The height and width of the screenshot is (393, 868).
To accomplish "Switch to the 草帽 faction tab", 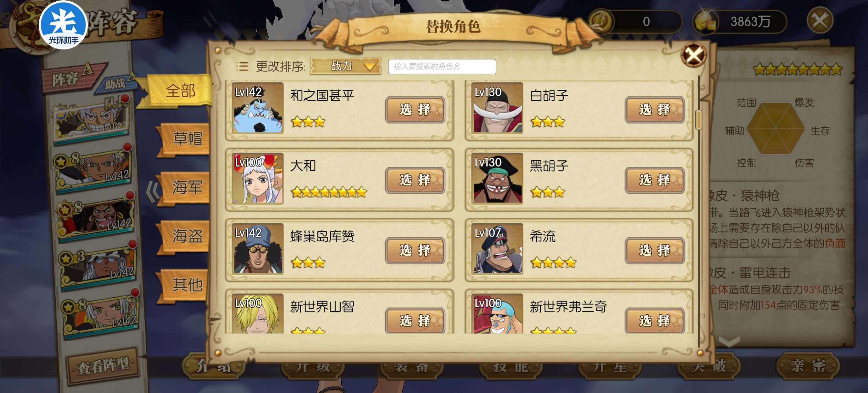I will click(186, 139).
